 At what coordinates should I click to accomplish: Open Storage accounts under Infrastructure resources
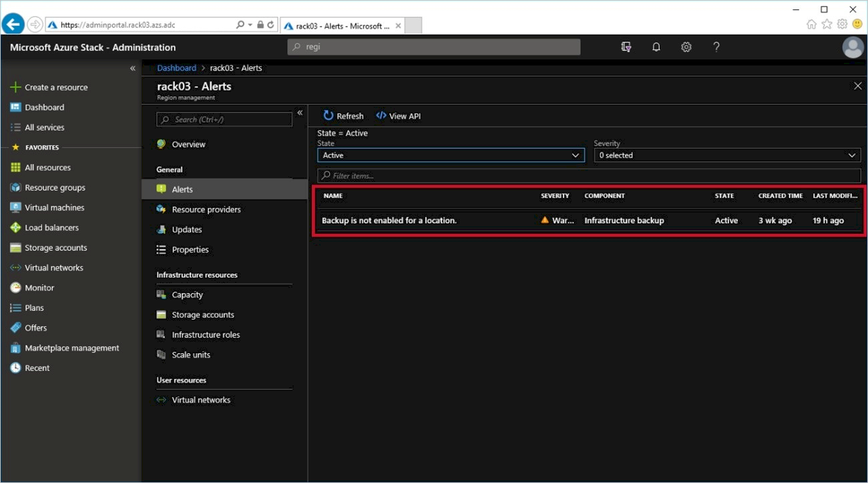click(203, 315)
